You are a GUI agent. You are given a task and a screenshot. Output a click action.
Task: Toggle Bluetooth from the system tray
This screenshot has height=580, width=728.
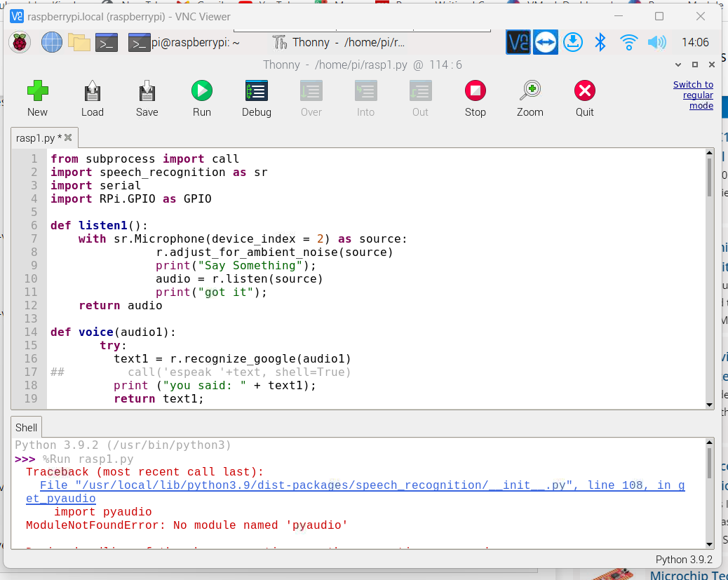click(x=600, y=42)
